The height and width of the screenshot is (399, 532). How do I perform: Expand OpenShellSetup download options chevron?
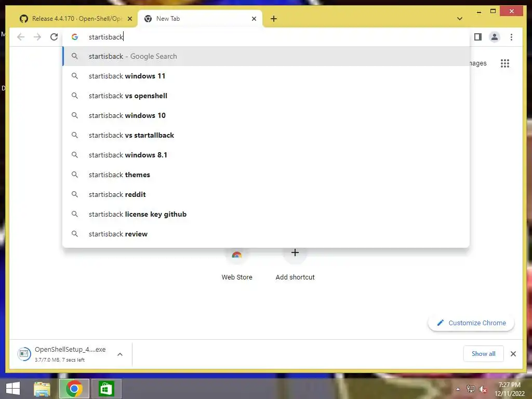click(120, 354)
